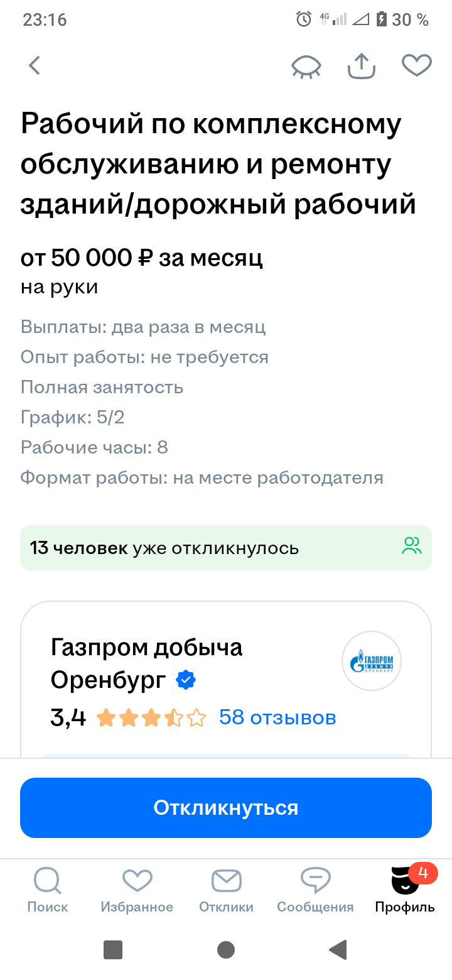This screenshot has height=980, width=452.
Task: Open the 58 отзывов reviews link
Action: tap(277, 717)
